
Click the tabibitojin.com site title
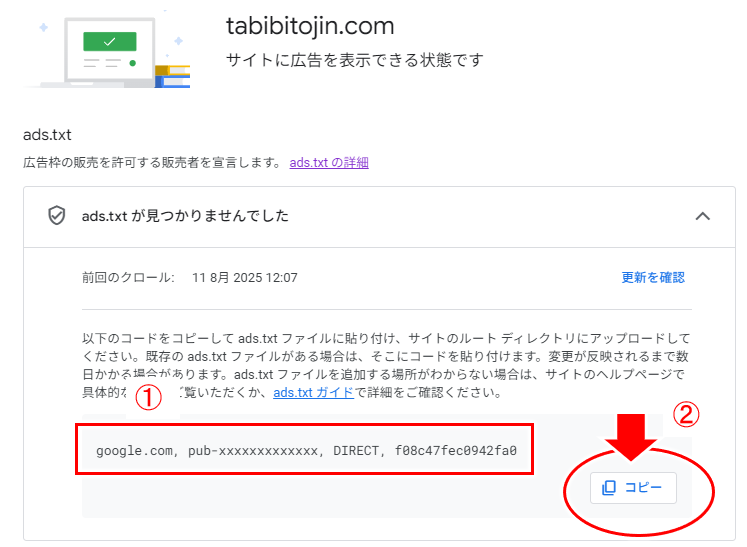point(310,26)
